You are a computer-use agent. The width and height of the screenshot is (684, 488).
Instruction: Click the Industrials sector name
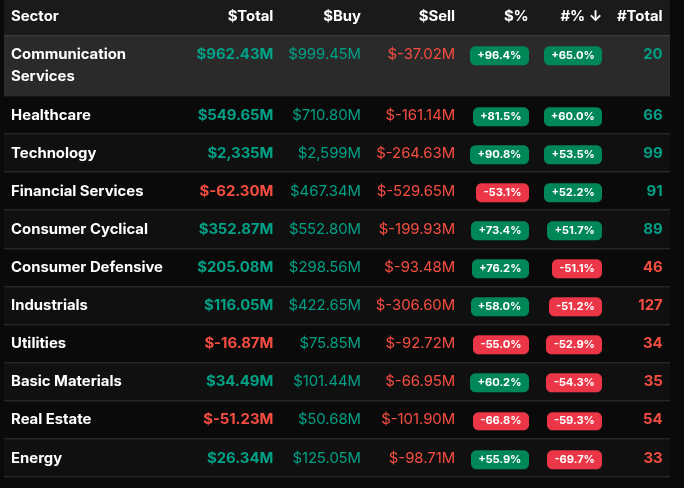click(49, 305)
